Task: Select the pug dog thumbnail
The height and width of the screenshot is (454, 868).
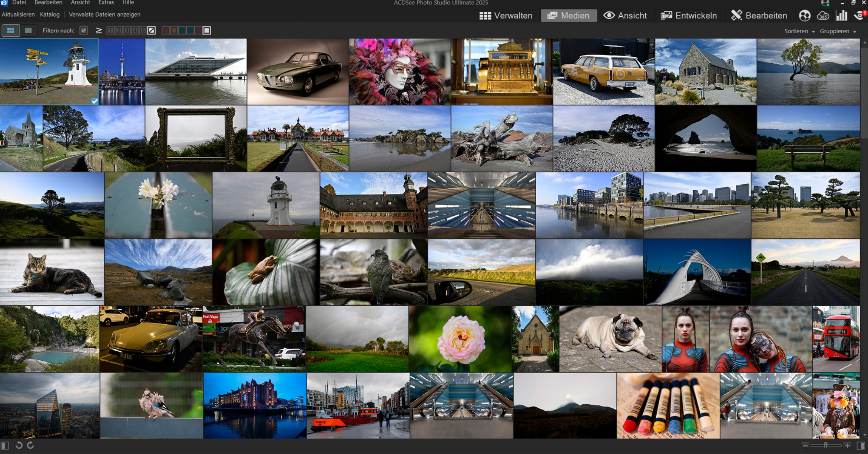Action: tap(610, 339)
